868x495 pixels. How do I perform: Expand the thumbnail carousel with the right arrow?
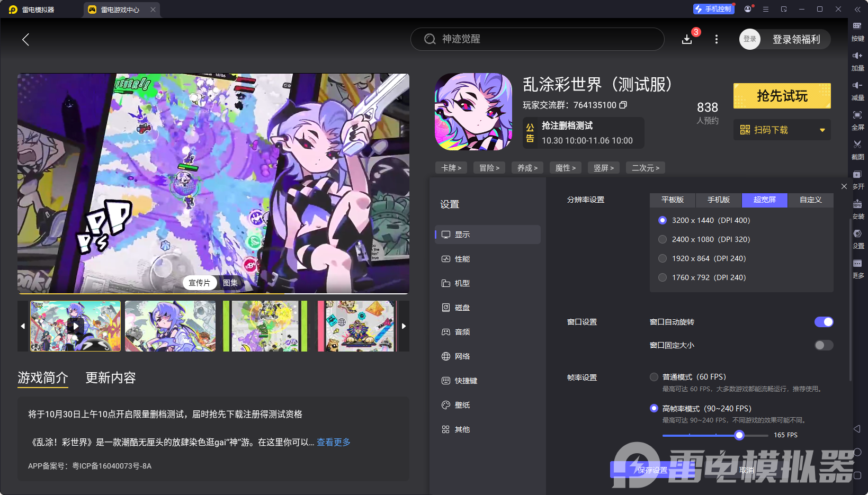click(x=404, y=326)
